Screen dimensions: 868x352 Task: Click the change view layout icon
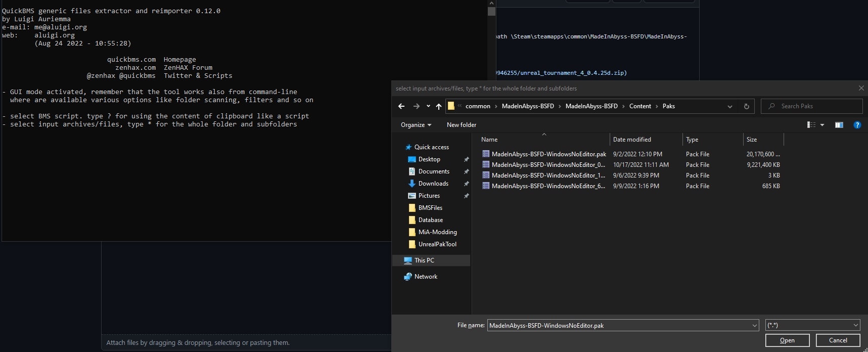[x=811, y=125]
